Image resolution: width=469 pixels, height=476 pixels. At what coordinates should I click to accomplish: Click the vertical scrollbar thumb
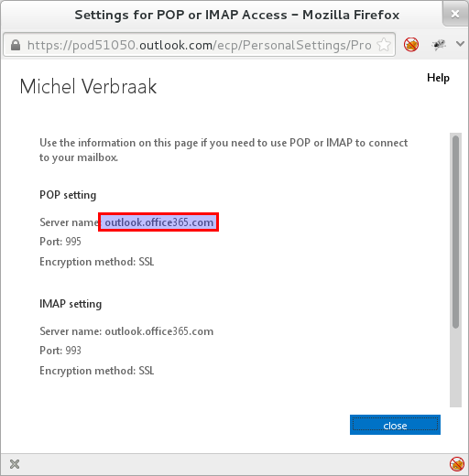pos(455,232)
